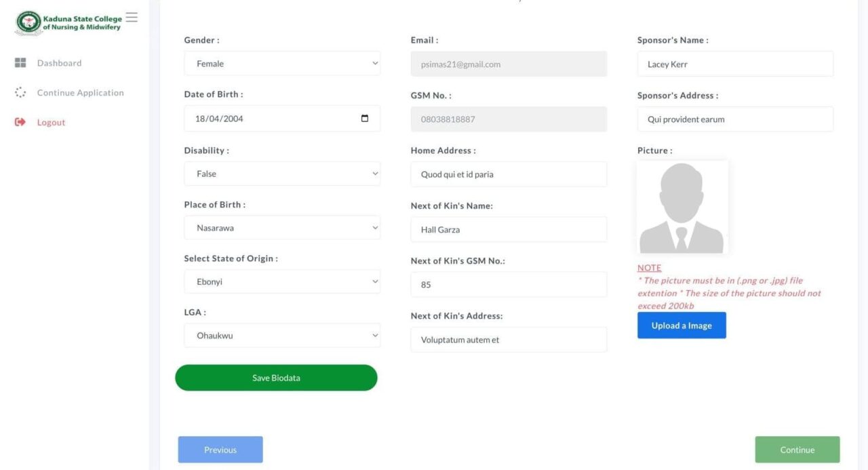868x470 pixels.
Task: Expand the Disability dropdown
Action: point(282,174)
